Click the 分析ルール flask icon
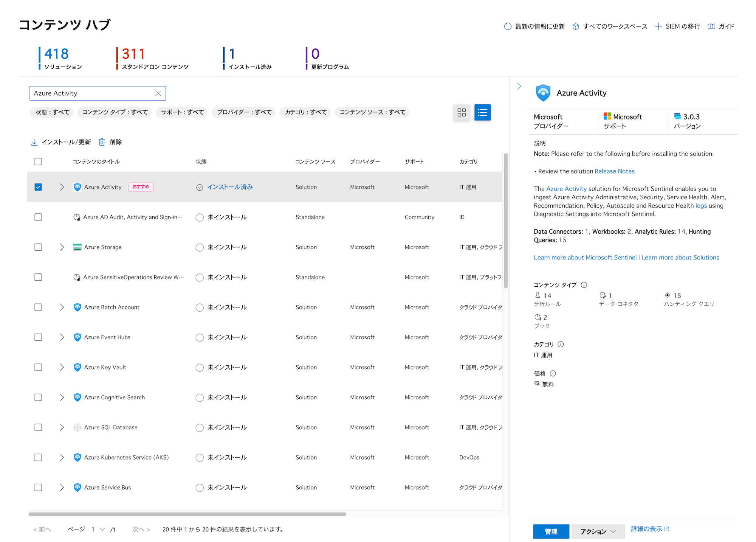Image resolution: width=756 pixels, height=542 pixels. (538, 295)
